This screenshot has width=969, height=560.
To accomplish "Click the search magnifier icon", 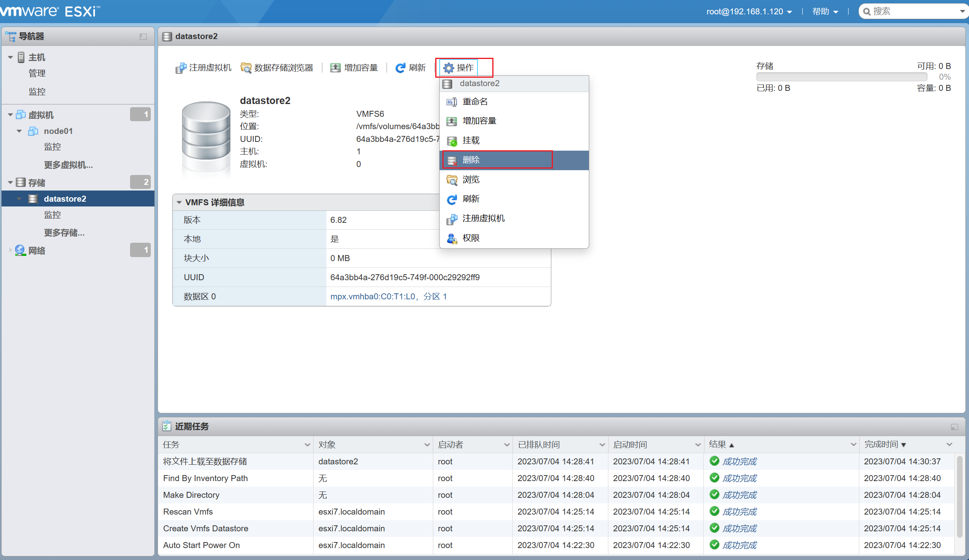I will [x=866, y=12].
